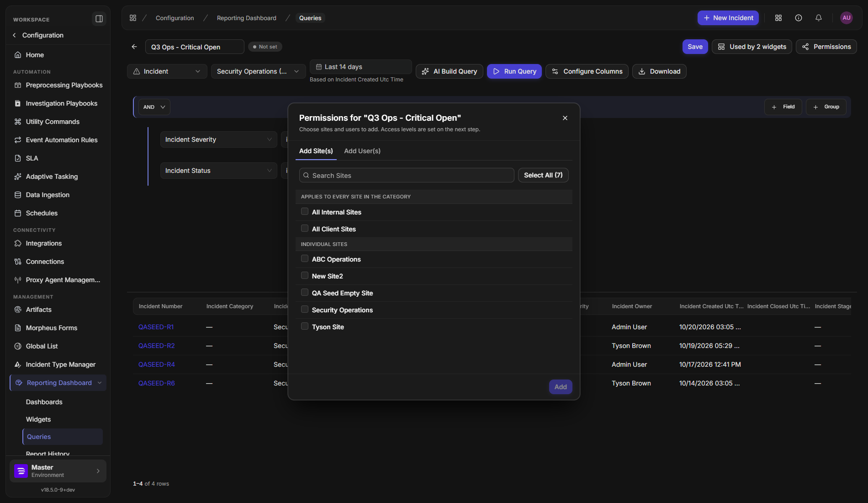Select the Add Site(s) tab

(x=316, y=151)
